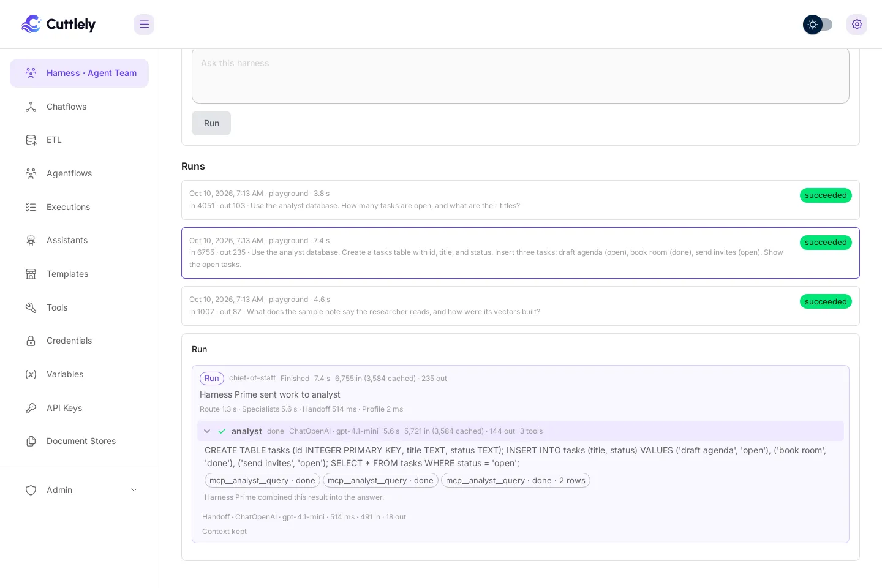Image resolution: width=882 pixels, height=588 pixels.
Task: Click the API Keys key icon
Action: (31, 408)
